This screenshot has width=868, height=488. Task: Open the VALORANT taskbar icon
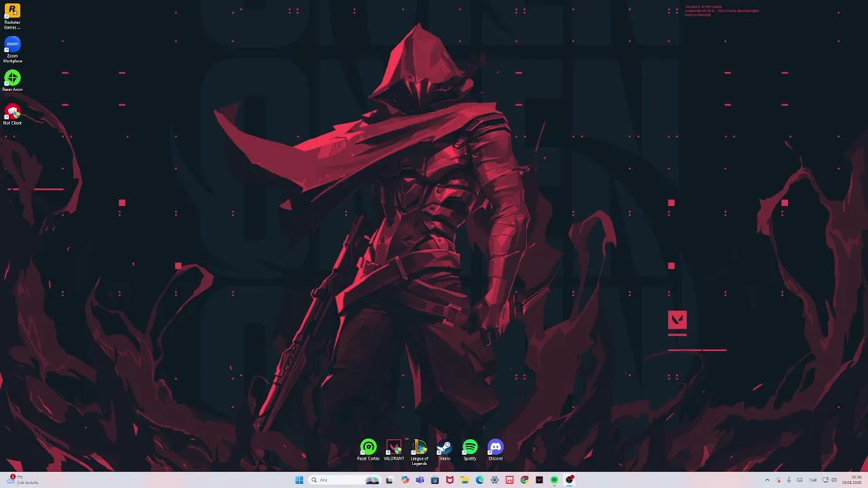(x=539, y=480)
